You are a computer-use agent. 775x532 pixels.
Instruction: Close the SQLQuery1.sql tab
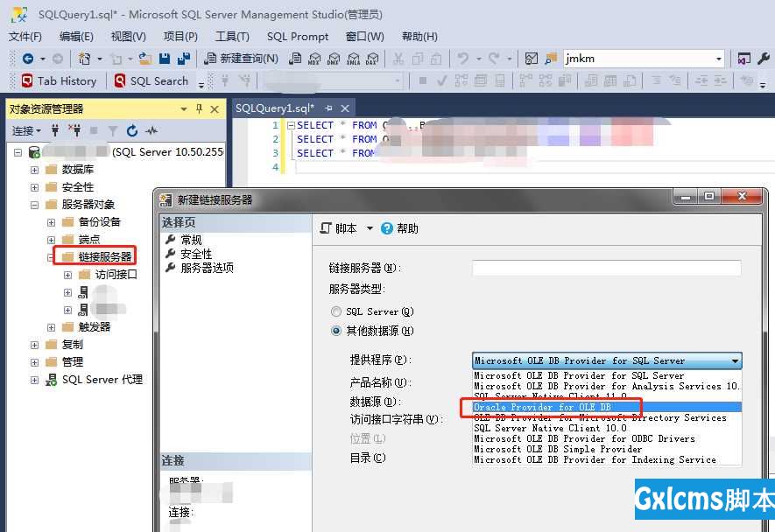(x=345, y=108)
